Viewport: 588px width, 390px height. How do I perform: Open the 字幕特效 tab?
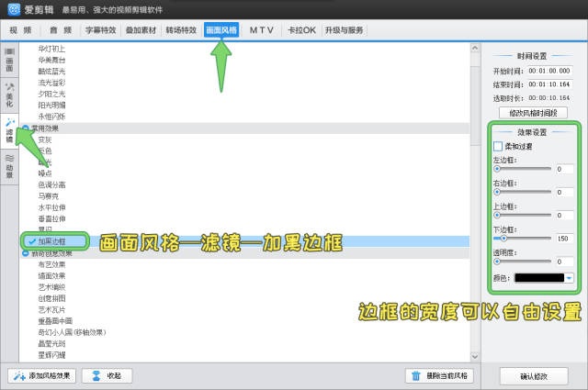click(100, 30)
